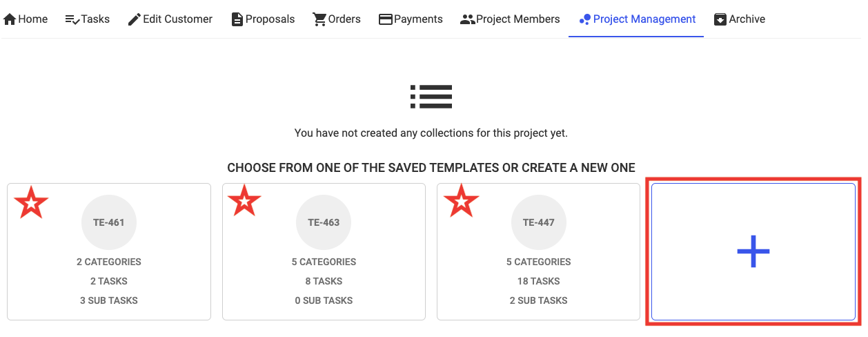The width and height of the screenshot is (868, 337).
Task: Open the Payments tab label
Action: coord(418,19)
